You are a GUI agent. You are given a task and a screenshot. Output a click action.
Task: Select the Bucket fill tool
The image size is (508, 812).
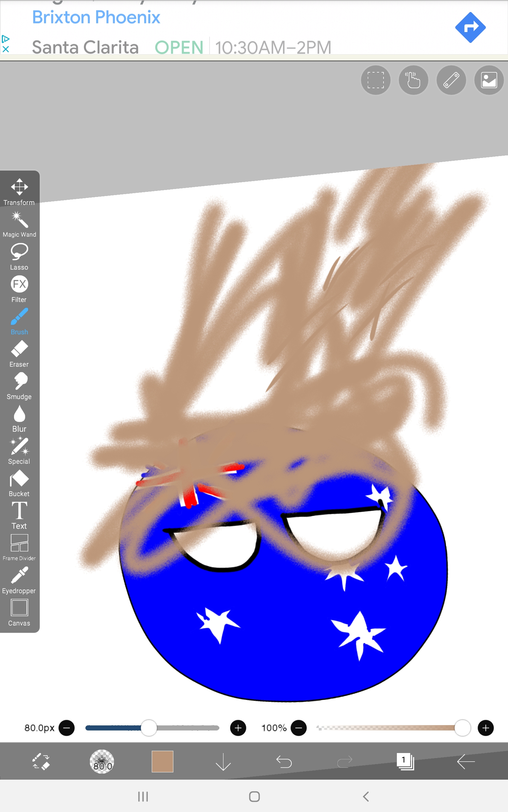tap(19, 483)
